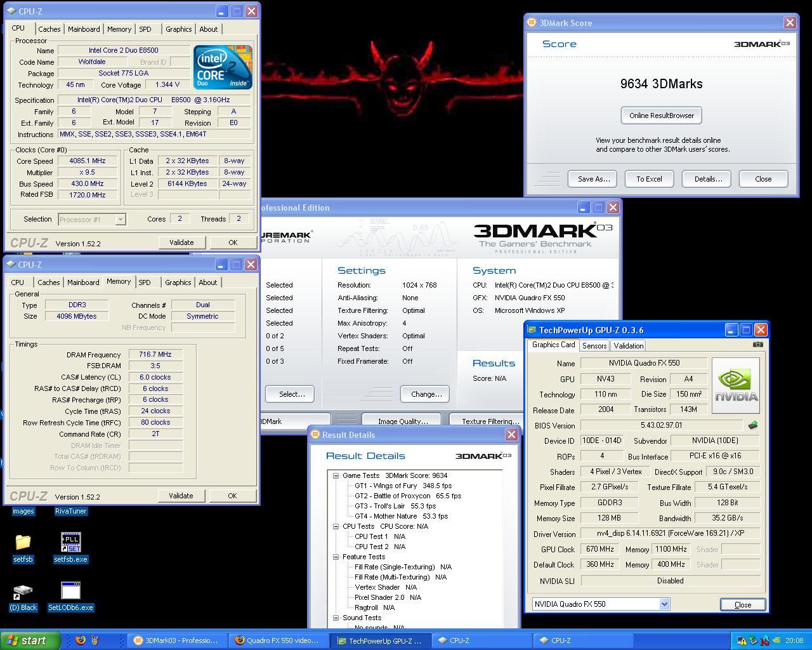Click GPU-Z BIOS Version field 5.43.02.97.01

click(x=661, y=425)
